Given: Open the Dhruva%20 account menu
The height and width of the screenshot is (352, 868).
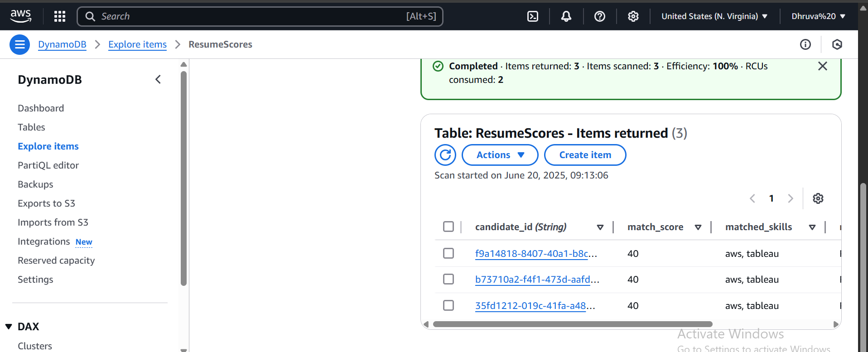Looking at the screenshot, I should pyautogui.click(x=819, y=16).
